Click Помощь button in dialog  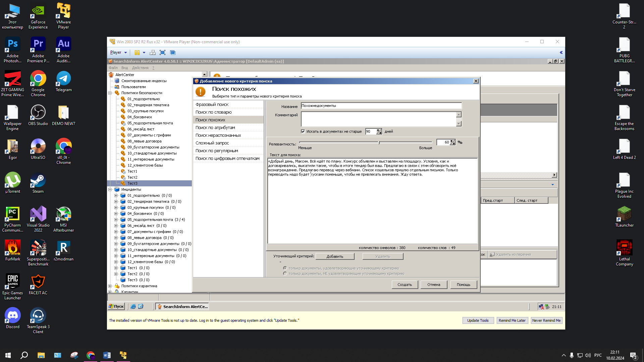point(463,285)
